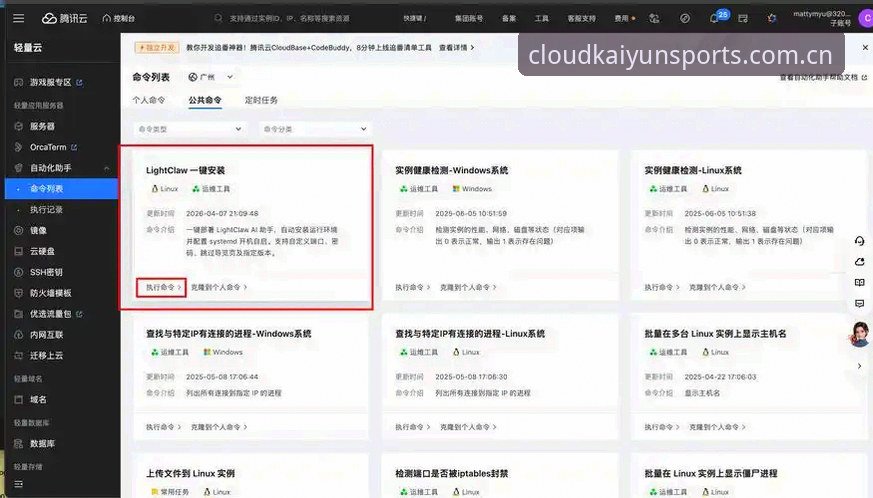Screen dimensions: 873x498
Task: Open 防火墙模板 in the sidebar
Action: pyautogui.click(x=51, y=293)
